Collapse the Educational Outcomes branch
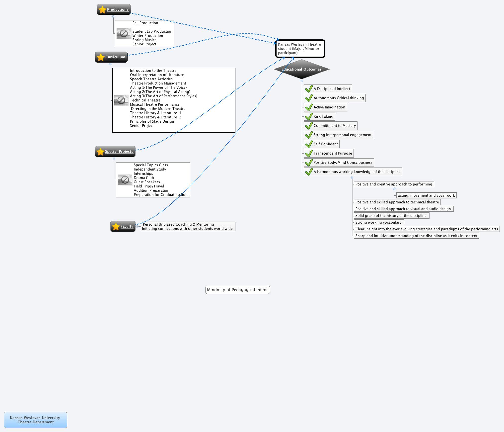The width and height of the screenshot is (504, 432). pos(302,81)
